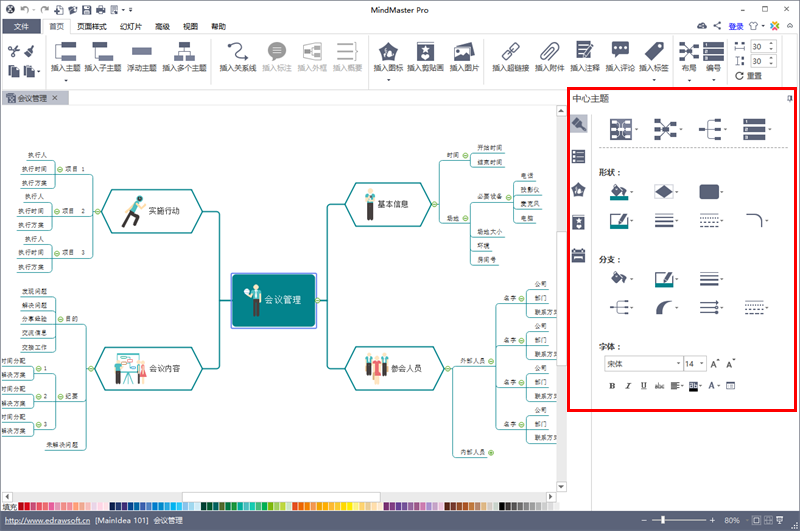Select the format brush sidebar tab
The height and width of the screenshot is (531, 800).
coord(579,124)
